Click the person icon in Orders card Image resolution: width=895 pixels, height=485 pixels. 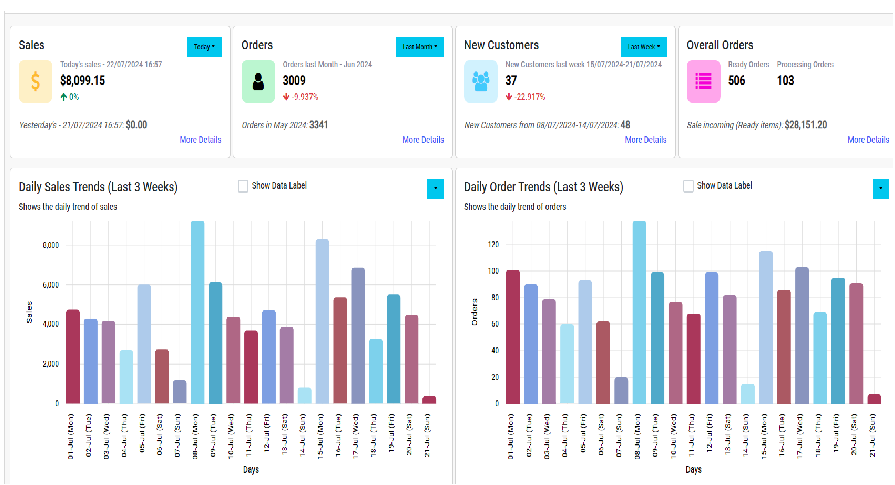point(258,82)
